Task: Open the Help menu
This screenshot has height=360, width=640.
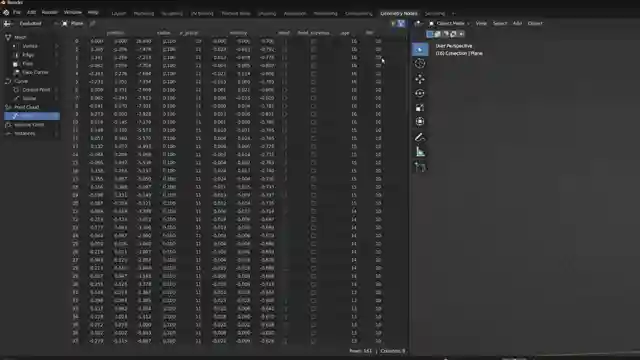Action: point(93,13)
